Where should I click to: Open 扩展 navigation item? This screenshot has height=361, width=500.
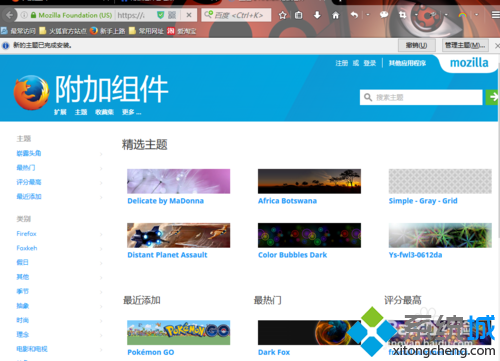(60, 112)
